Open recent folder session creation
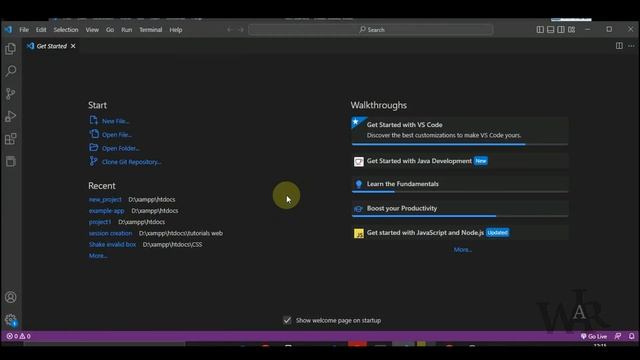This screenshot has height=360, width=640. (111, 233)
